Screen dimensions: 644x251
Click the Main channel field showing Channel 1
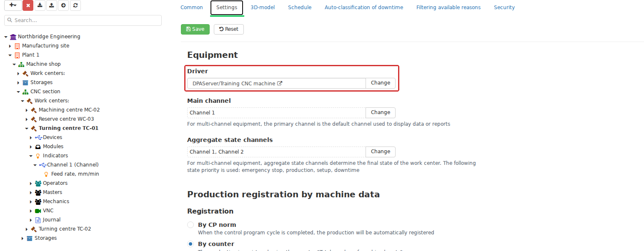(276, 113)
